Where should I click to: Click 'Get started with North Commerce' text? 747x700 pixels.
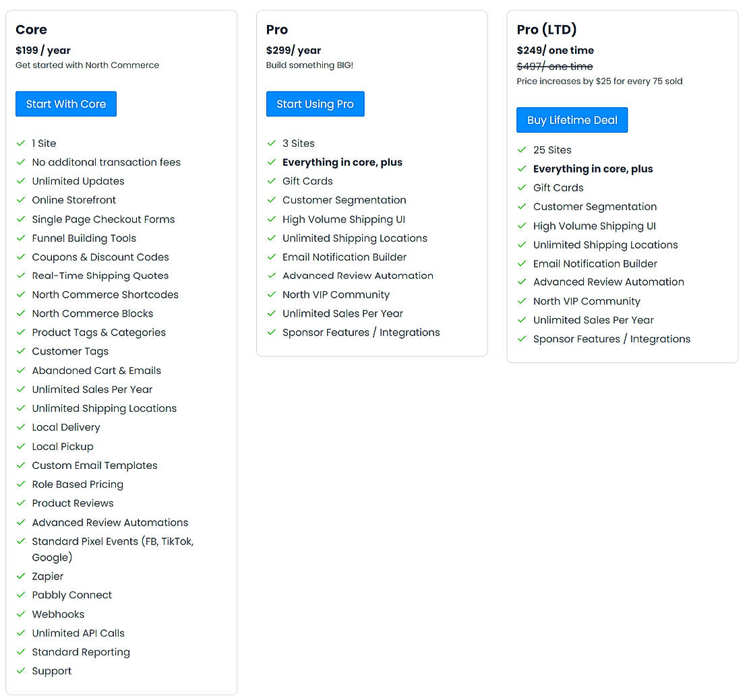click(x=87, y=65)
